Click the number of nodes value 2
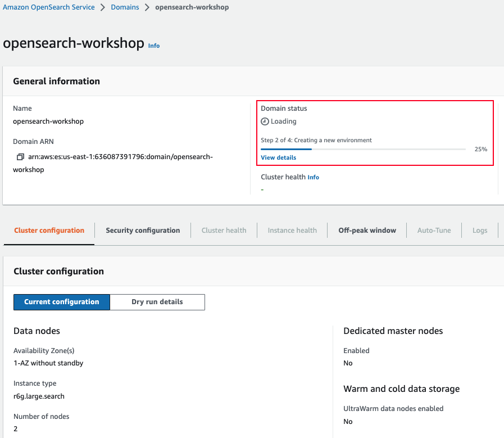Image resolution: width=504 pixels, height=438 pixels. coord(15,428)
